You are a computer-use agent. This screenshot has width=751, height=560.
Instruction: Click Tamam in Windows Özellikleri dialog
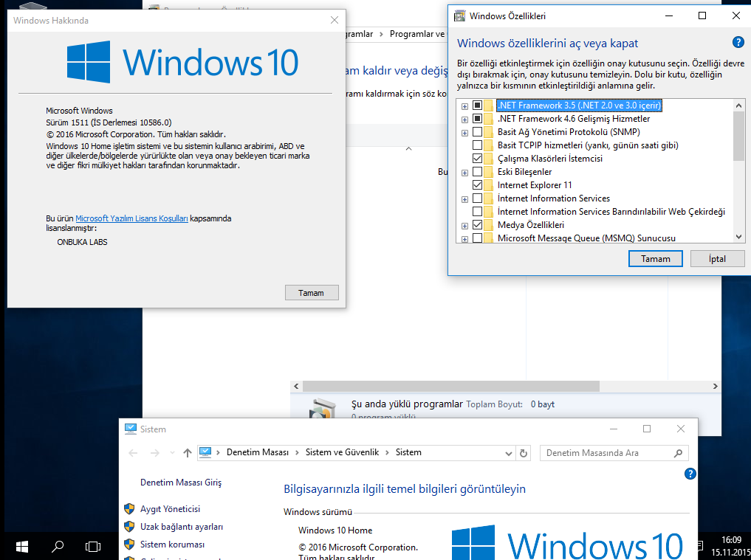click(656, 259)
